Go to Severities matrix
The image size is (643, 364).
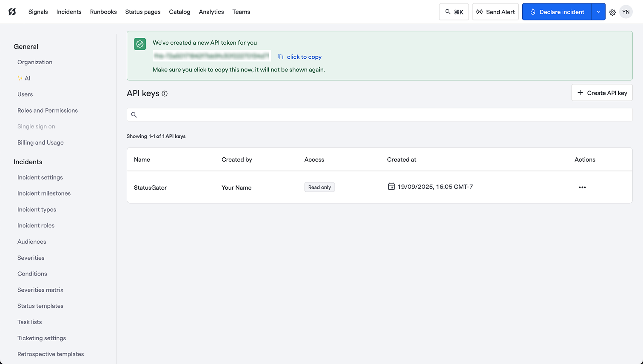point(40,290)
